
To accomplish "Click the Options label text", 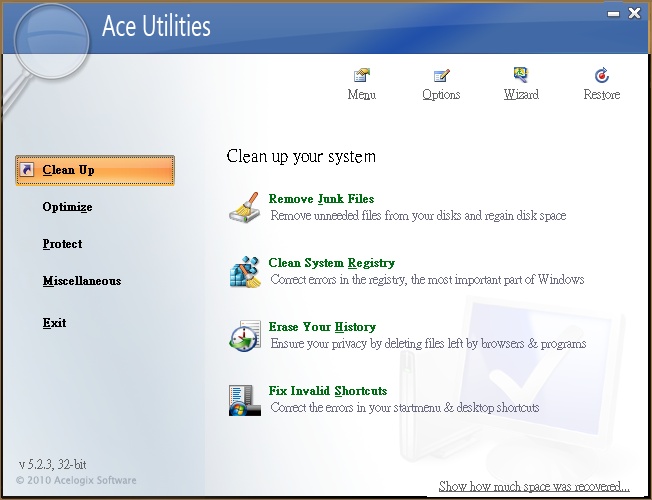I will pos(441,95).
